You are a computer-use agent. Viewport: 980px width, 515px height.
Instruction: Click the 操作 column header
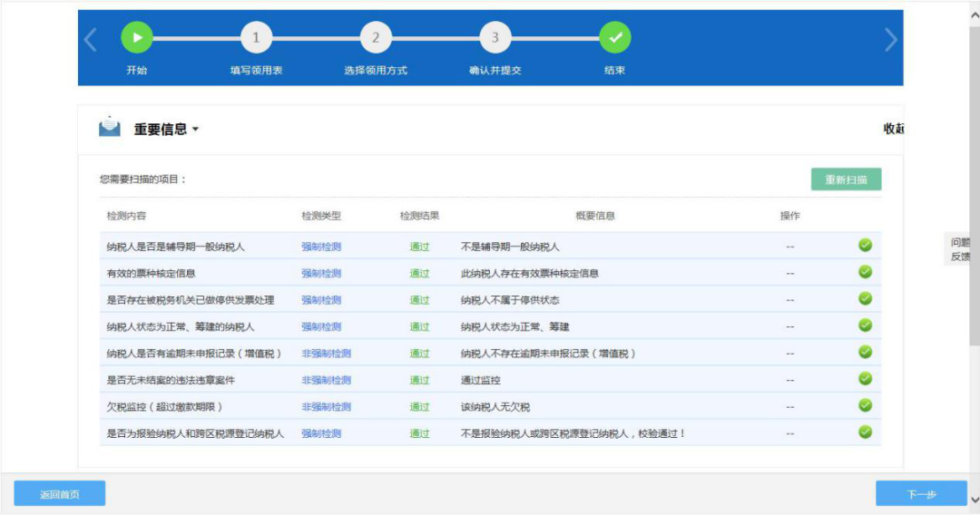[x=790, y=216]
